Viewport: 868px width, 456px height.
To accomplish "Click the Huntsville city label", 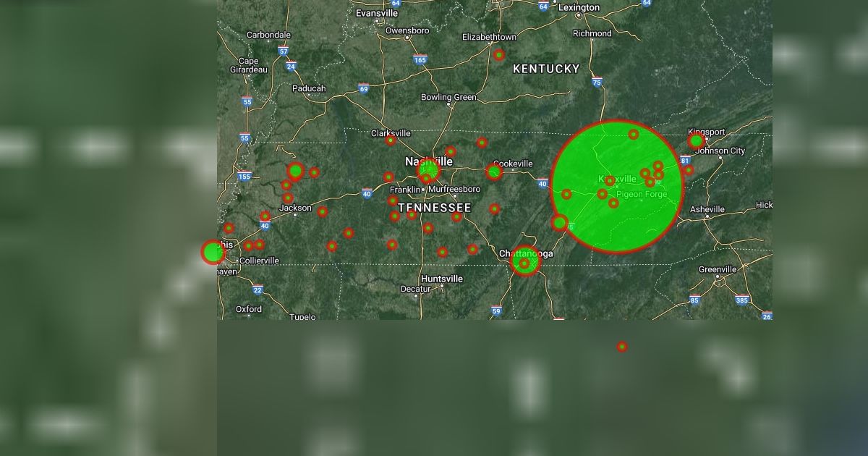I will (442, 279).
